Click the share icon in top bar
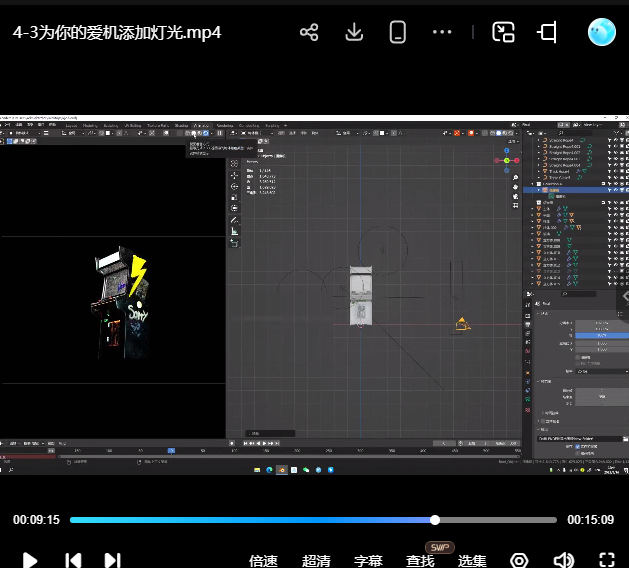Screen dimensions: 629x568 point(309,32)
